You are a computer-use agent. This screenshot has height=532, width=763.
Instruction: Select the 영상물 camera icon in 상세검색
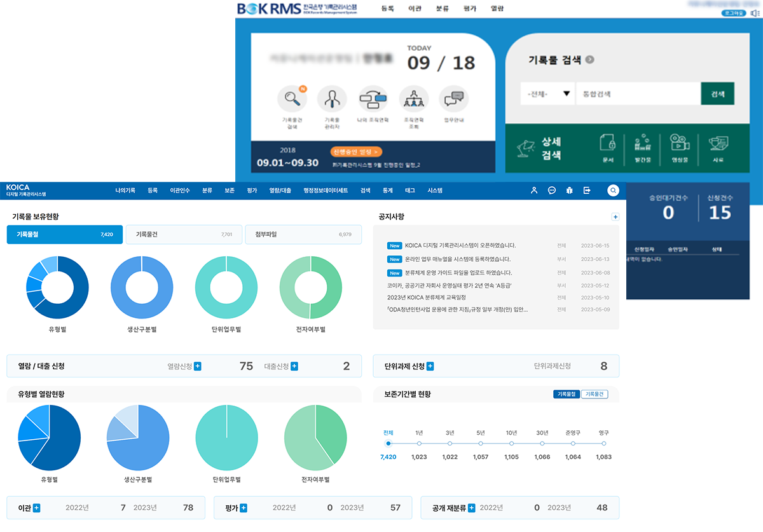click(680, 144)
